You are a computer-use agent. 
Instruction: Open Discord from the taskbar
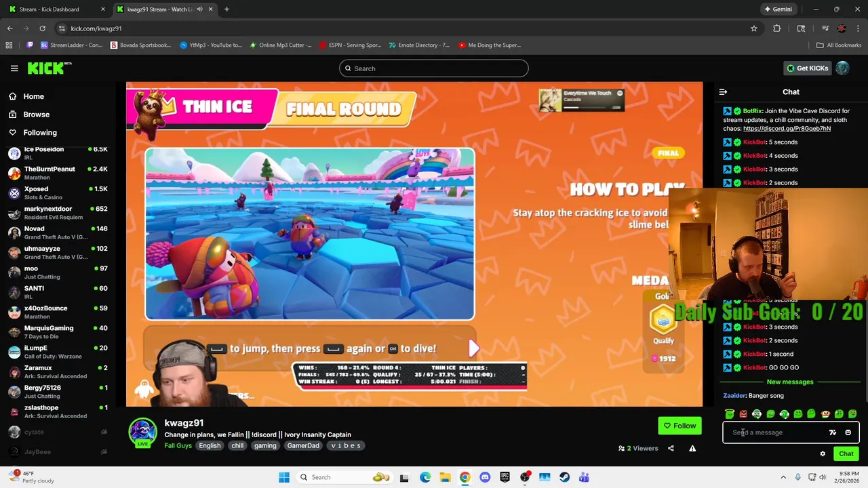point(485,477)
